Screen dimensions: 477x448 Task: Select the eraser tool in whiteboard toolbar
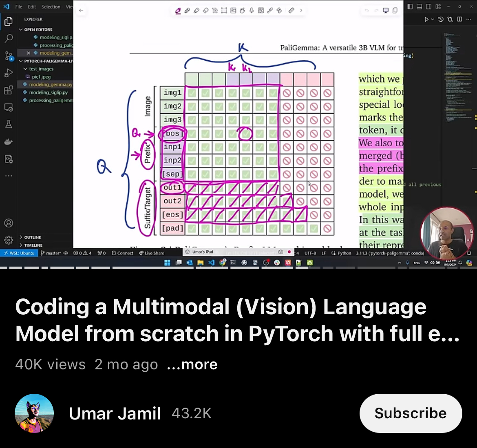tap(205, 11)
